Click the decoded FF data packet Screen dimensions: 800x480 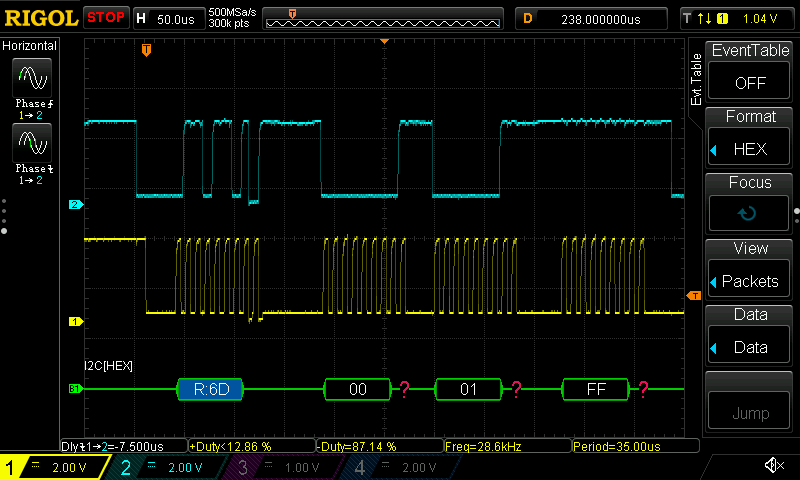(x=595, y=389)
